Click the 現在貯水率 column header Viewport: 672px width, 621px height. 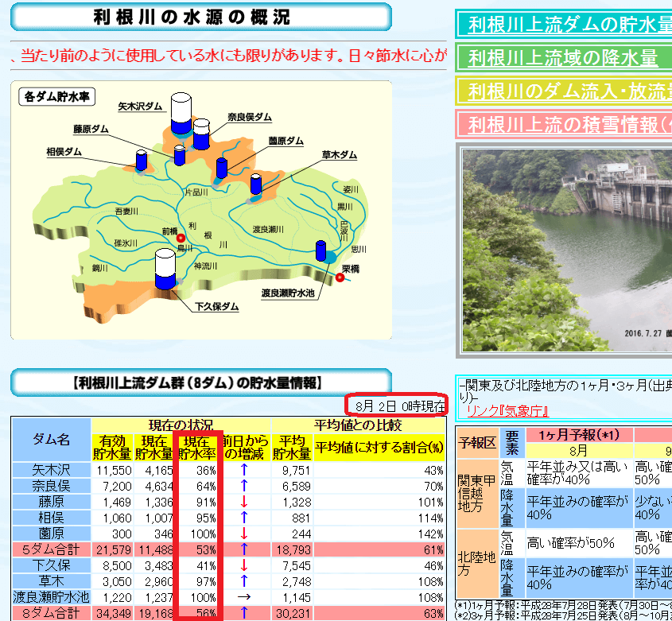tap(196, 448)
